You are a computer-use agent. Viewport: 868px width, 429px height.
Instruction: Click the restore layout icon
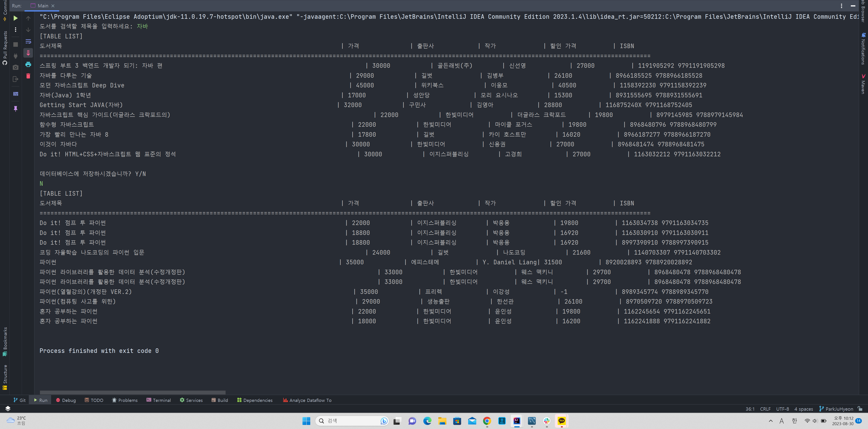pyautogui.click(x=16, y=94)
